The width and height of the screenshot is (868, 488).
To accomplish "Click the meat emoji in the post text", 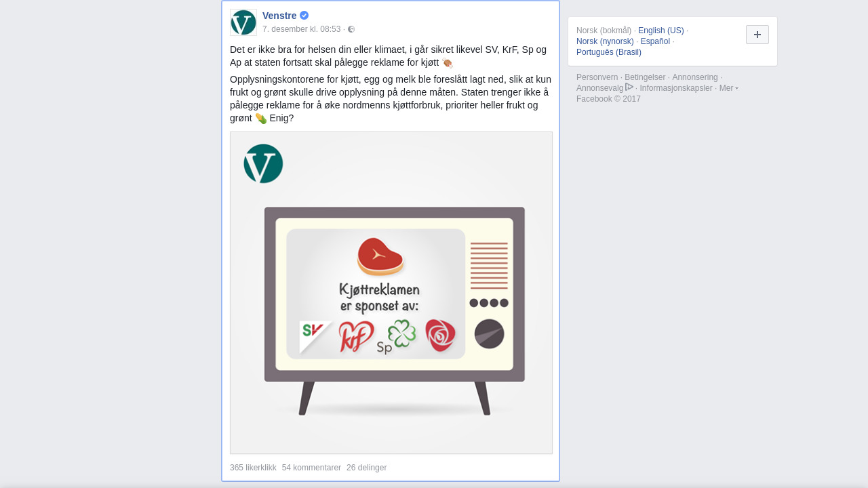I will [448, 63].
